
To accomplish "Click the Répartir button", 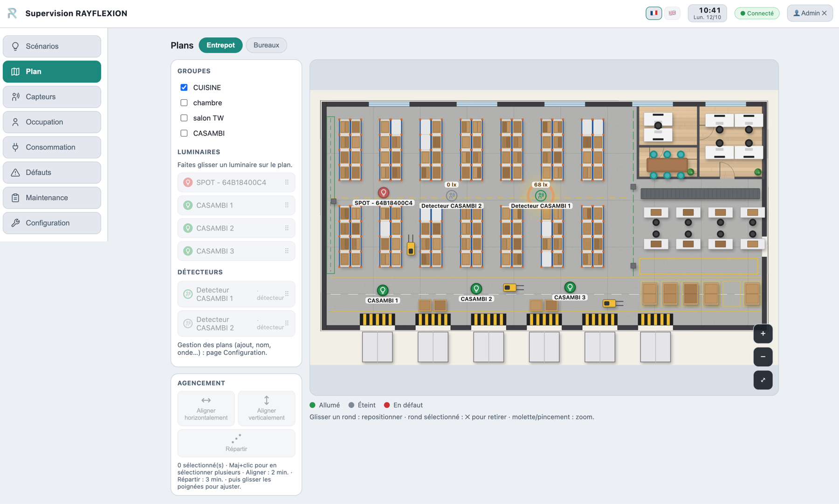I will click(x=236, y=443).
